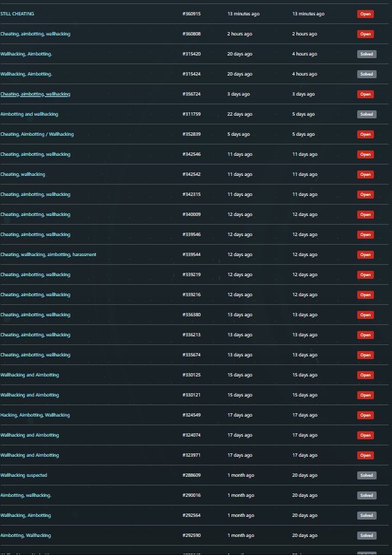The width and height of the screenshot is (392, 555).
Task: Open ticket link in row #339219
Action: point(35,275)
